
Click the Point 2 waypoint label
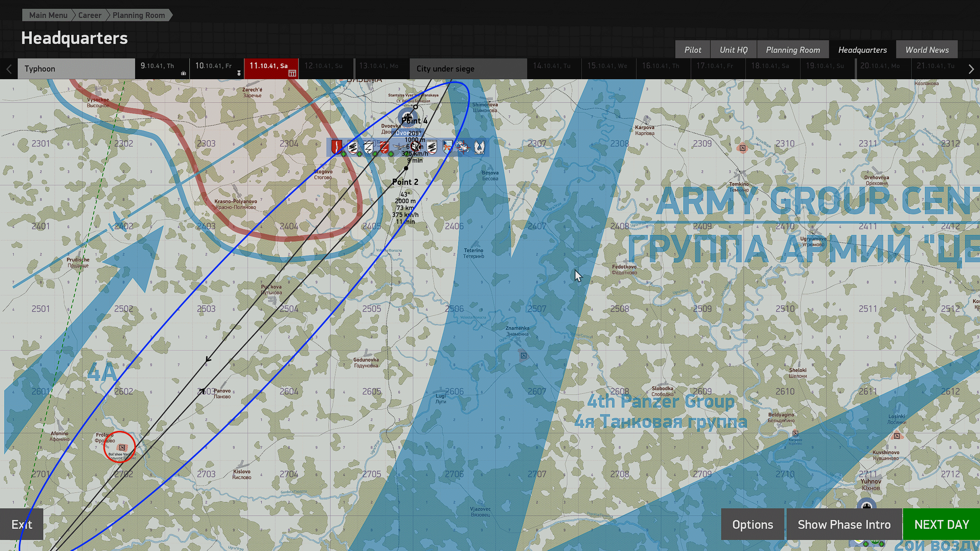[x=405, y=182]
